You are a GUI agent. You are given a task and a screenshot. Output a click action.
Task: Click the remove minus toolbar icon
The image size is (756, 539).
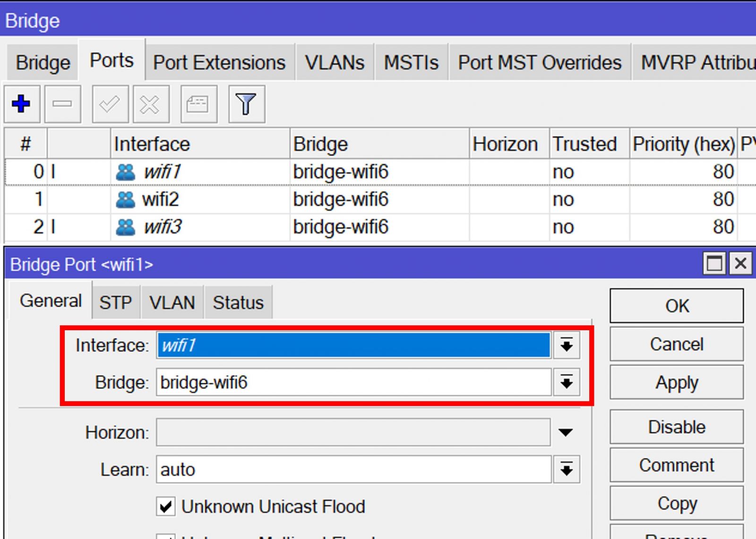tap(62, 104)
